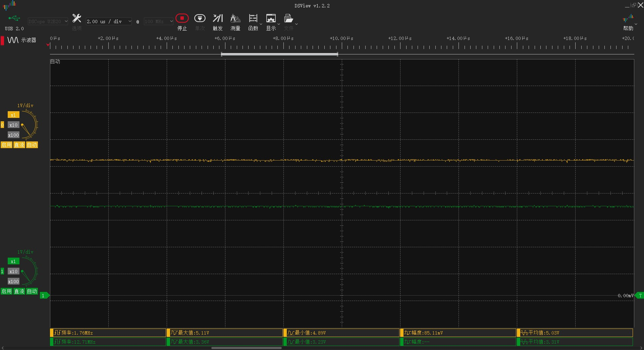The image size is (644, 350).
Task: Click green channel average 3.31V measurement
Action: pos(575,342)
